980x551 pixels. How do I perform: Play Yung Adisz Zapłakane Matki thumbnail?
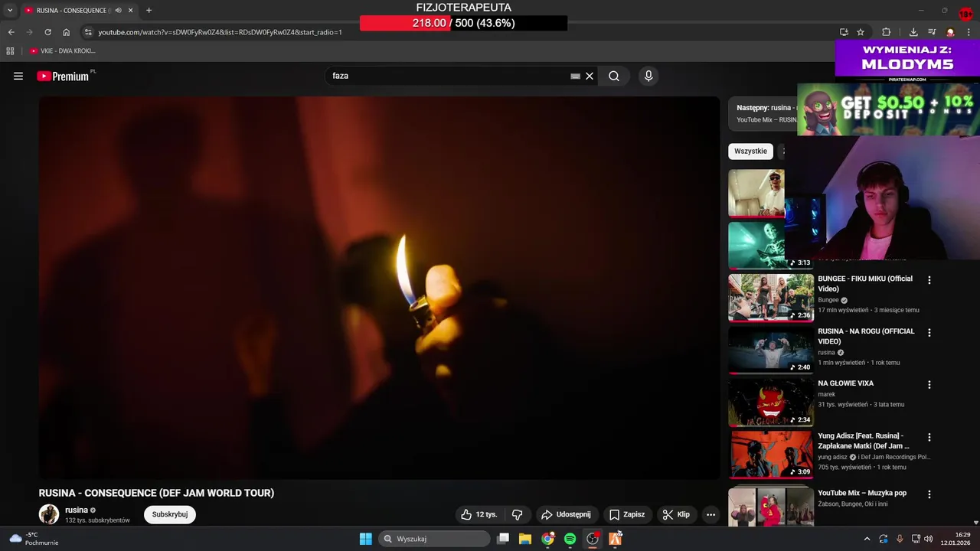[770, 454]
